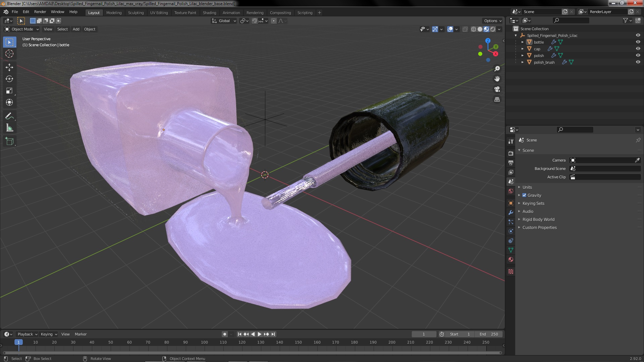The height and width of the screenshot is (362, 644).
Task: Expand the Keying Sets panel
Action: [x=533, y=203]
